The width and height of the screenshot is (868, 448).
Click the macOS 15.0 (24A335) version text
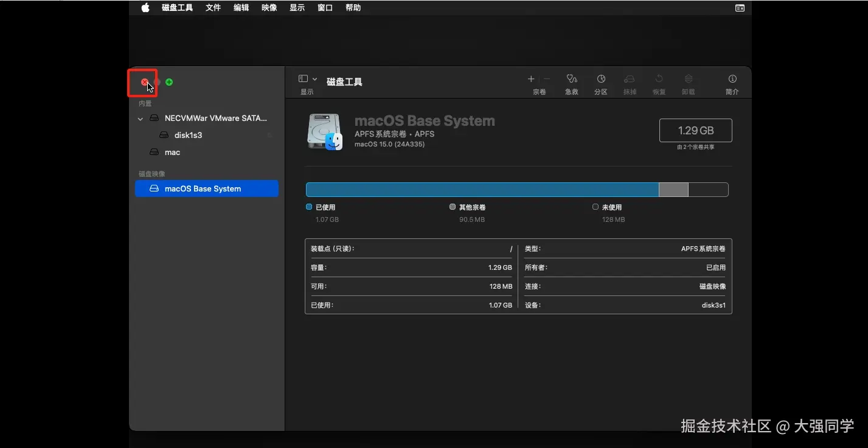389,144
